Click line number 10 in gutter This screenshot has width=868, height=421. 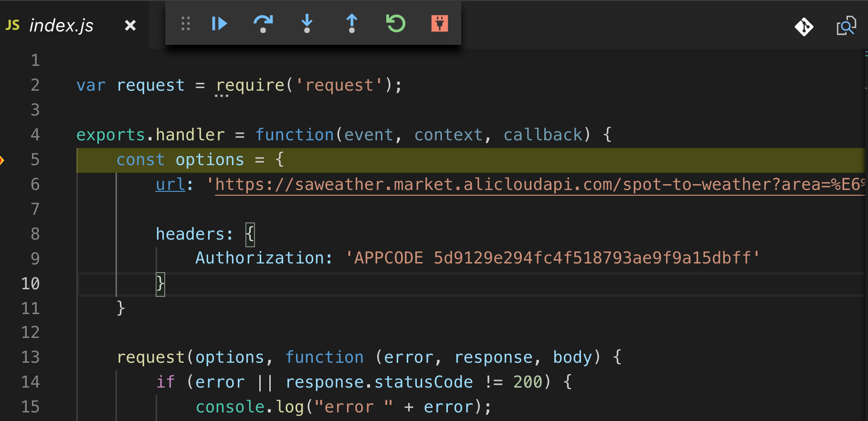(31, 284)
